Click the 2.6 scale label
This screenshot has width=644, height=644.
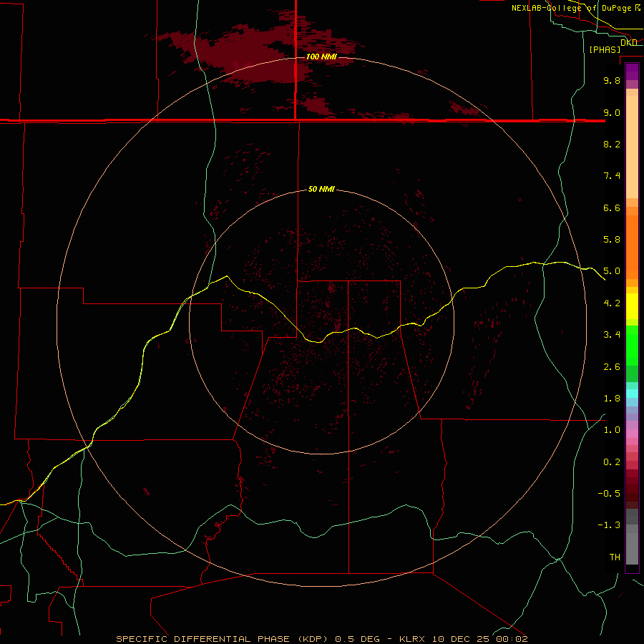[612, 367]
